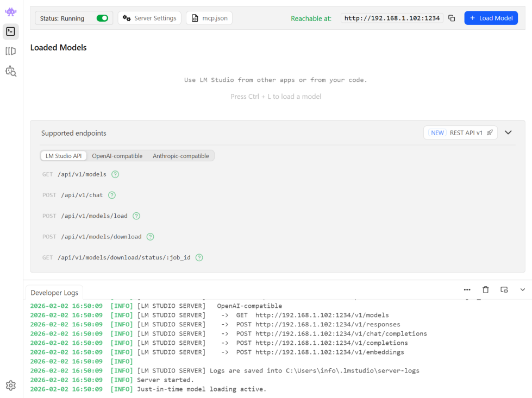
Task: Click the help icon beside /api/v1/models/load
Action: pos(136,216)
